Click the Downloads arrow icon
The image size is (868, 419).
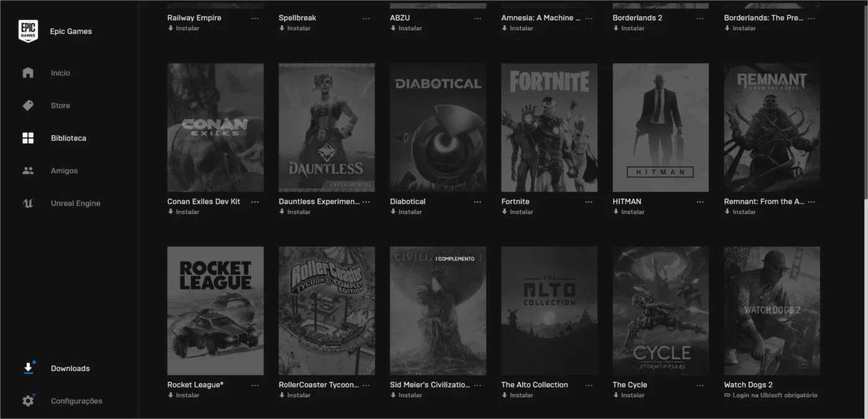click(28, 368)
